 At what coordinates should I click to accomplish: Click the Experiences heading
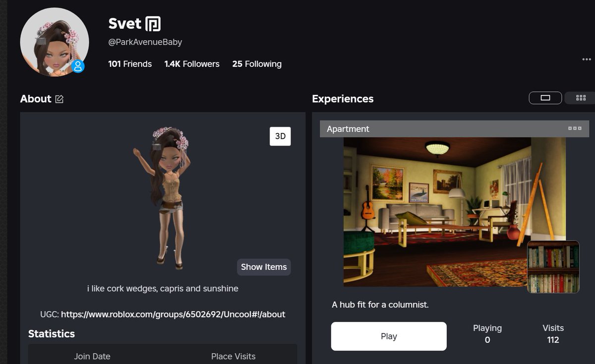tap(343, 99)
